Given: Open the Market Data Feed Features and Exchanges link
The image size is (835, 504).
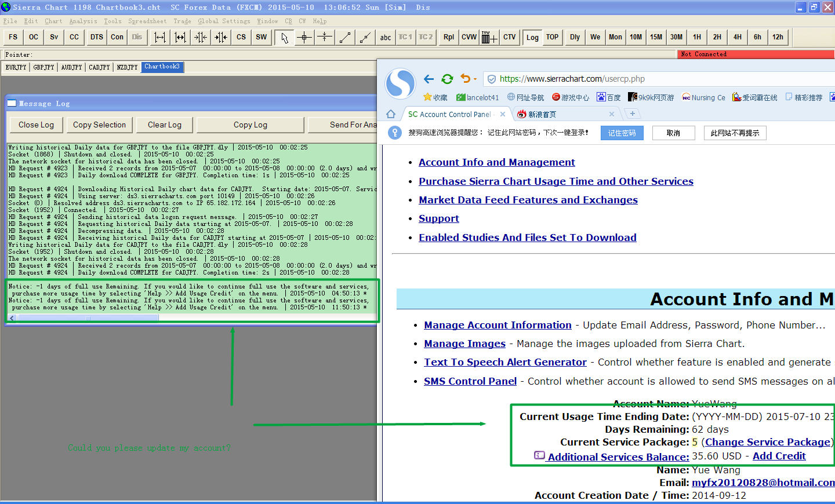Looking at the screenshot, I should click(528, 200).
